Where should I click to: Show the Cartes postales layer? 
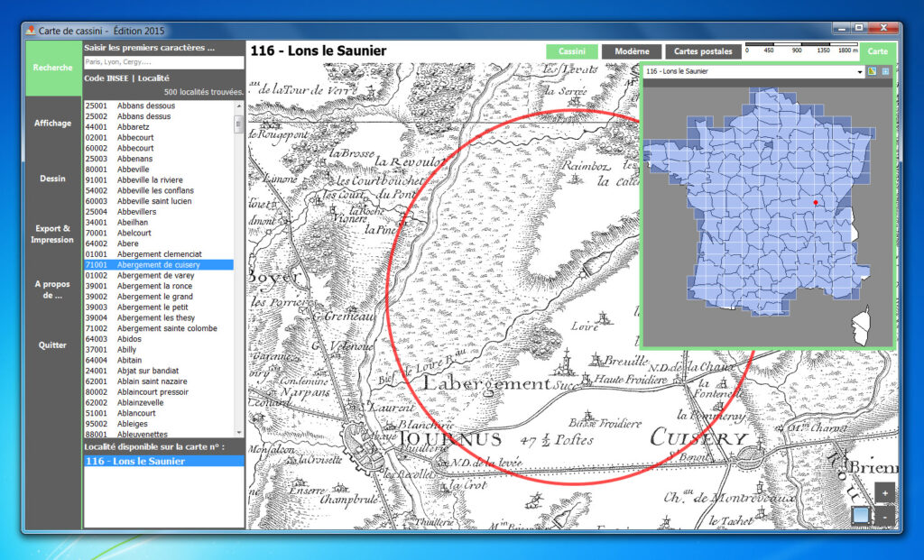[x=702, y=51]
